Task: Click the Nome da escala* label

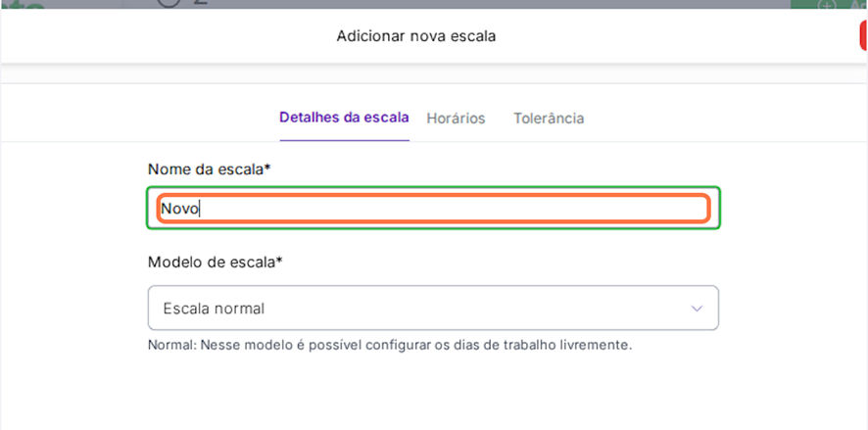Action: [x=209, y=169]
